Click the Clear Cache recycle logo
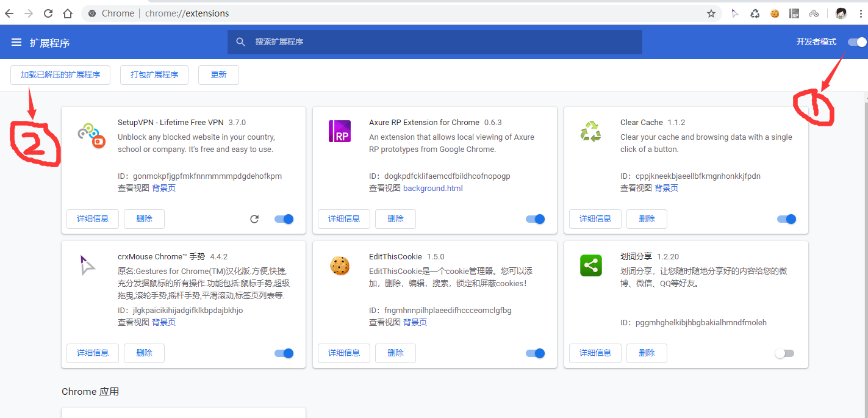 [x=590, y=131]
